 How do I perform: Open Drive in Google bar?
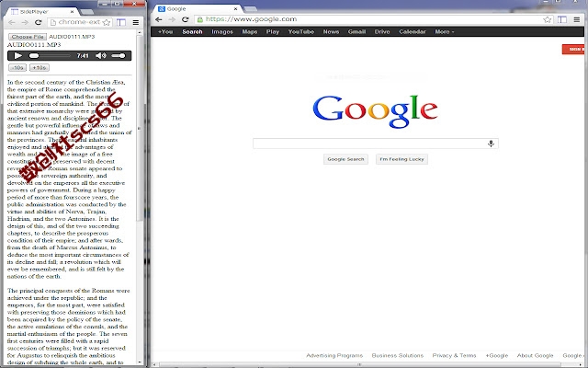(x=382, y=31)
